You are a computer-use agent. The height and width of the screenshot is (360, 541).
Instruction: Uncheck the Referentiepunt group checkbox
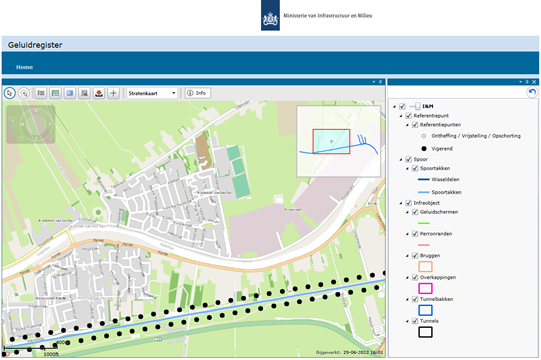[409, 116]
